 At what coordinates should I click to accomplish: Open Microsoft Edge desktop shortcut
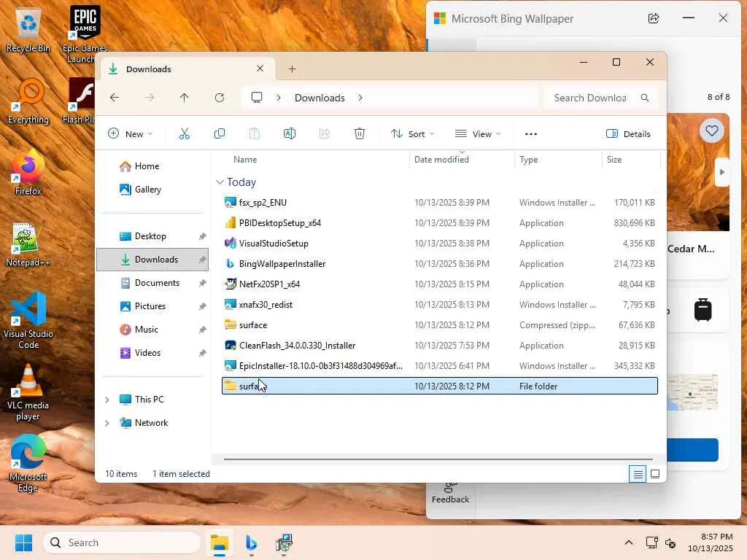28,463
